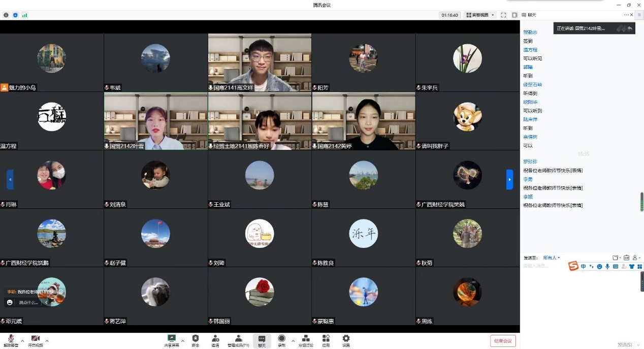Open 分组讨论 breakout rooms
Screen dimensions: 644x349
tap(305, 340)
